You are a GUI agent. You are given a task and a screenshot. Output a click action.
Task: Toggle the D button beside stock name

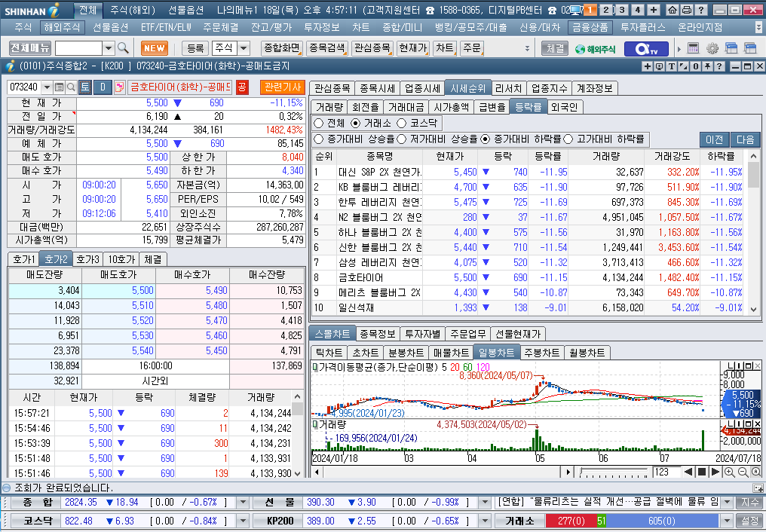[x=103, y=87]
